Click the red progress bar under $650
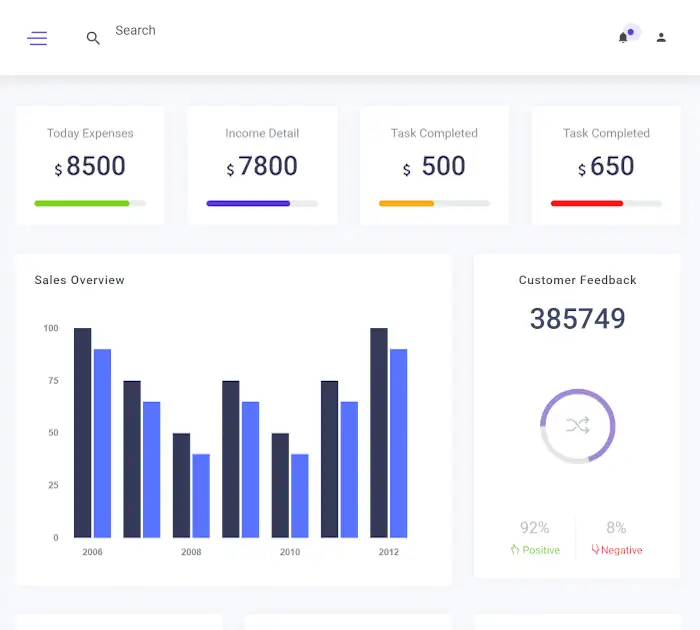 click(x=606, y=204)
